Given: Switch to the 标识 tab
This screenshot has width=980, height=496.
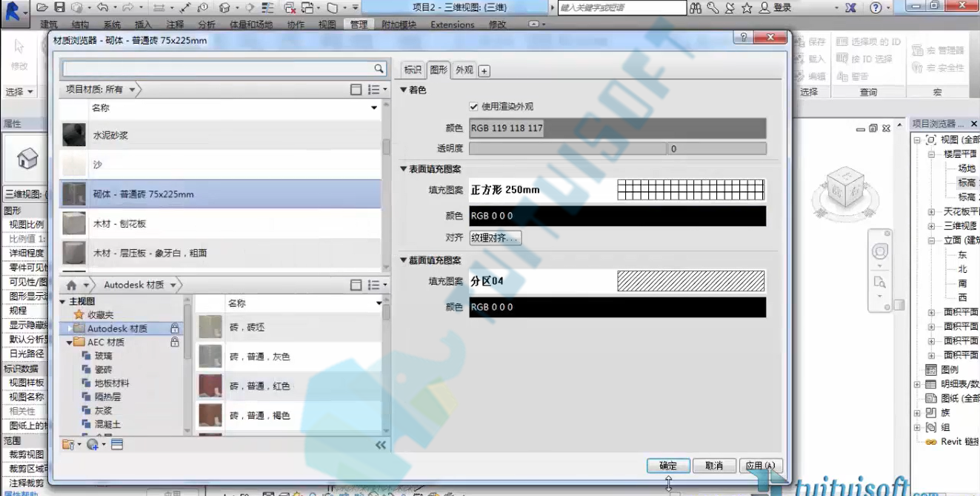Looking at the screenshot, I should [x=412, y=70].
